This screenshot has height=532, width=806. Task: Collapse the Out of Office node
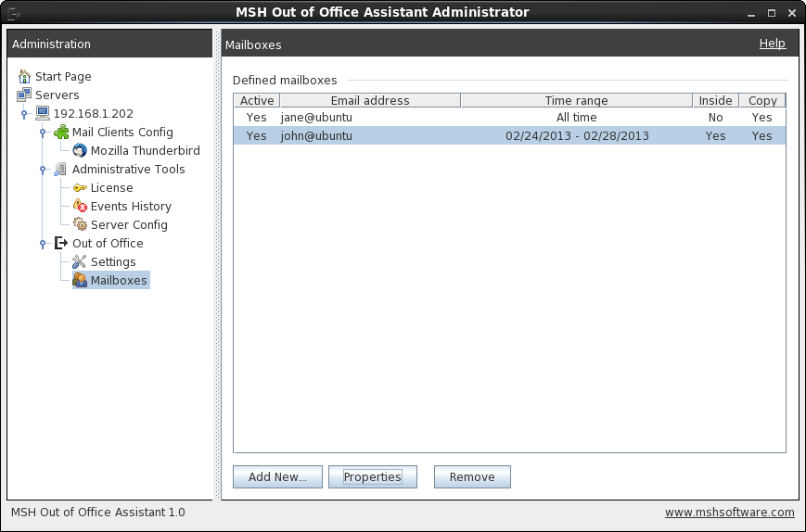[x=43, y=244]
